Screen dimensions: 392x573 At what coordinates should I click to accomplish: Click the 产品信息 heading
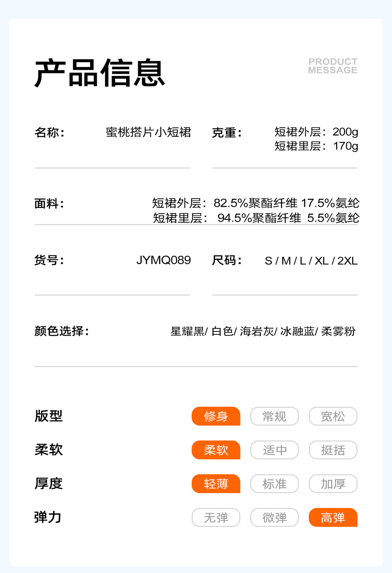coord(100,73)
